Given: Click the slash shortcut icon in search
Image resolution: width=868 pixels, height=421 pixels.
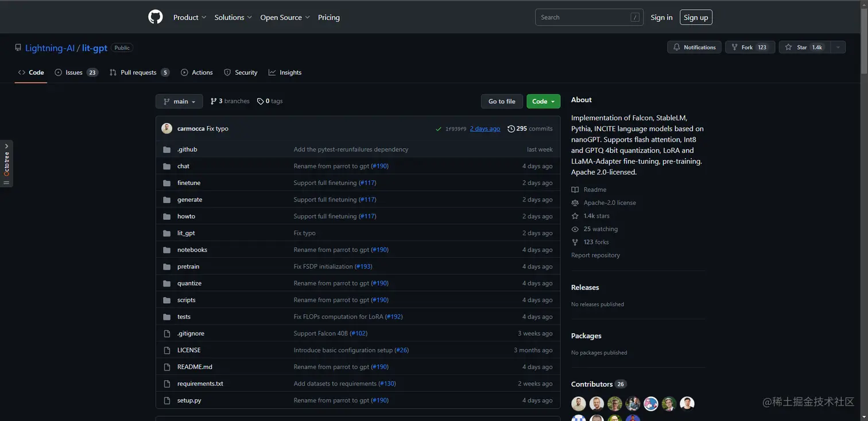Looking at the screenshot, I should 635,17.
